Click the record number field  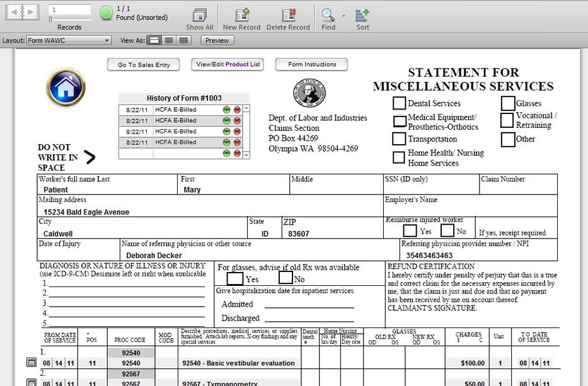tap(70, 9)
